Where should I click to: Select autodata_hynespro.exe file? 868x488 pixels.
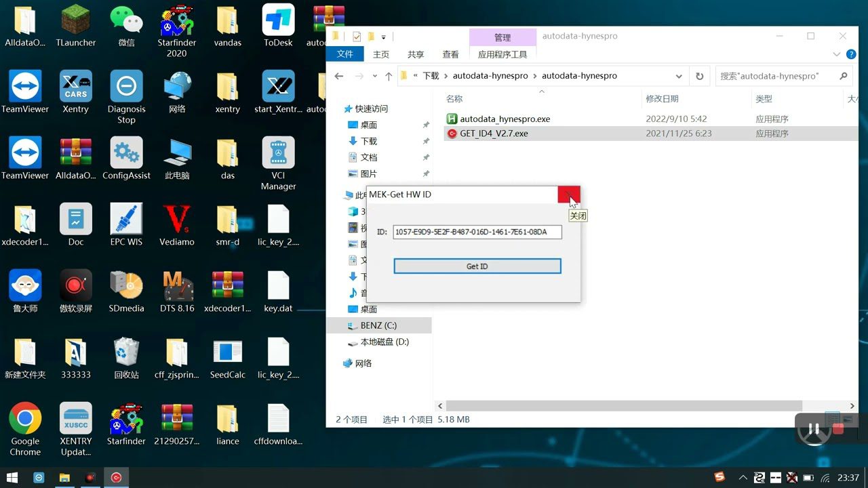point(505,119)
